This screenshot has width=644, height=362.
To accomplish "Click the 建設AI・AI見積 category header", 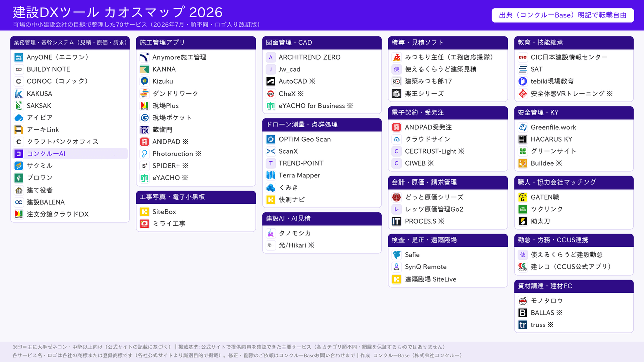I will pyautogui.click(x=322, y=219).
